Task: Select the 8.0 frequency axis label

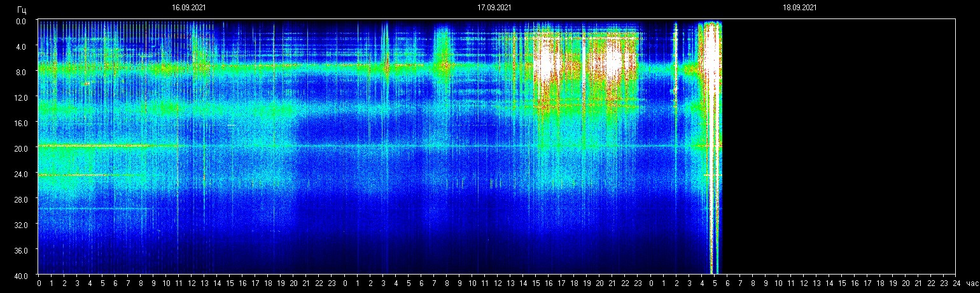Action: (x=22, y=72)
